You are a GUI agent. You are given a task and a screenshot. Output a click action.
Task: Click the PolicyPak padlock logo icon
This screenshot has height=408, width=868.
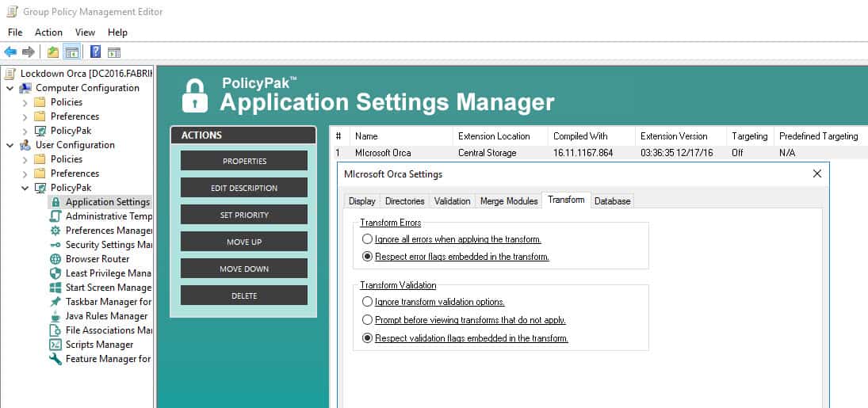(x=195, y=95)
